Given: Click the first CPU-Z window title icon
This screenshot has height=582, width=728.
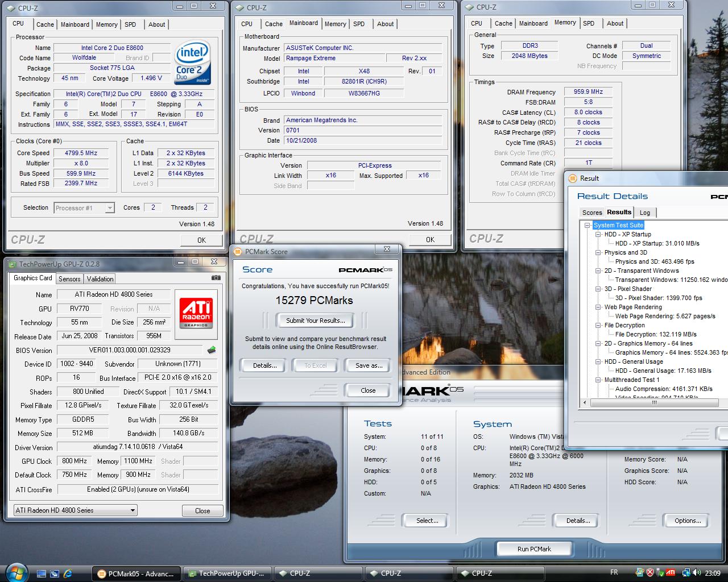Looking at the screenshot, I should click(x=12, y=8).
